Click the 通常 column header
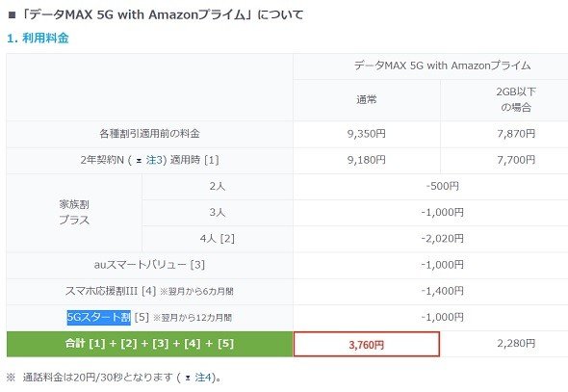This screenshot has width=568, height=392. 366,99
